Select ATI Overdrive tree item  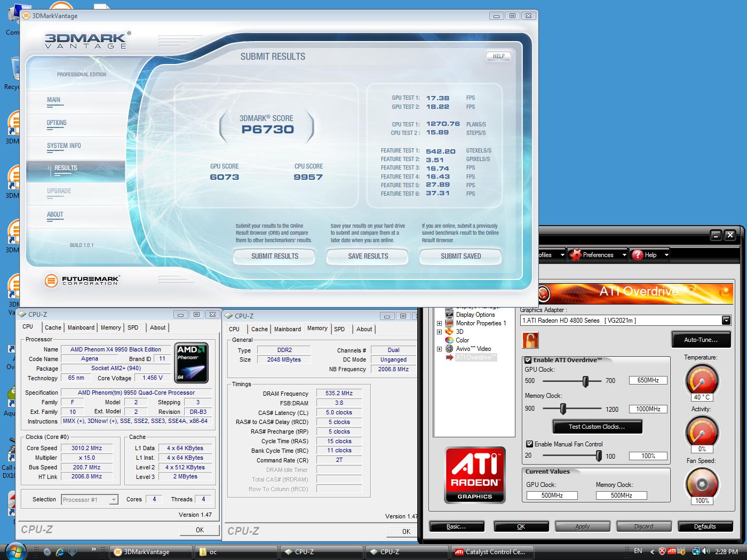(476, 357)
